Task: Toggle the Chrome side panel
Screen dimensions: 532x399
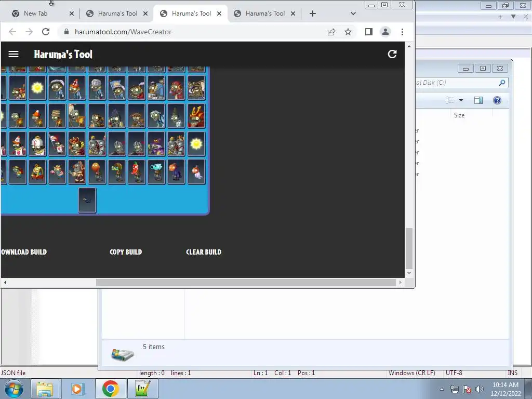Action: (x=369, y=32)
